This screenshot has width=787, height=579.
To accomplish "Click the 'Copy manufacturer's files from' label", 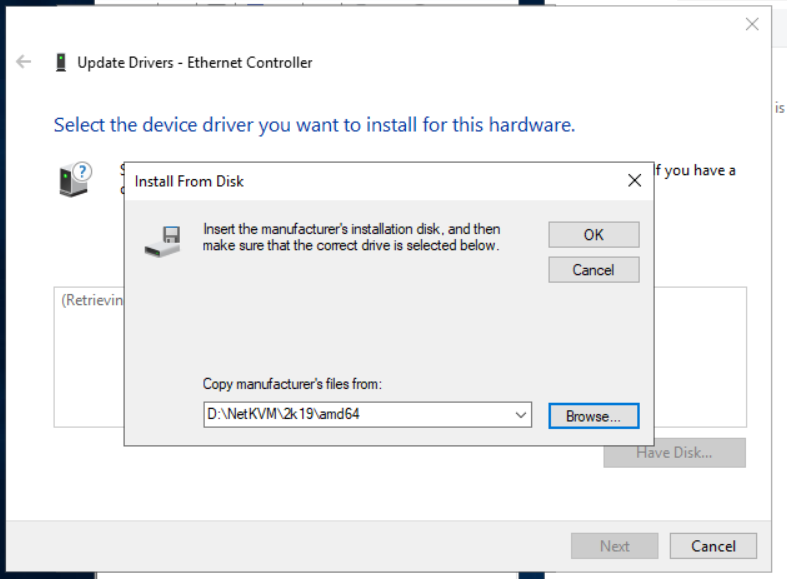I will click(292, 384).
